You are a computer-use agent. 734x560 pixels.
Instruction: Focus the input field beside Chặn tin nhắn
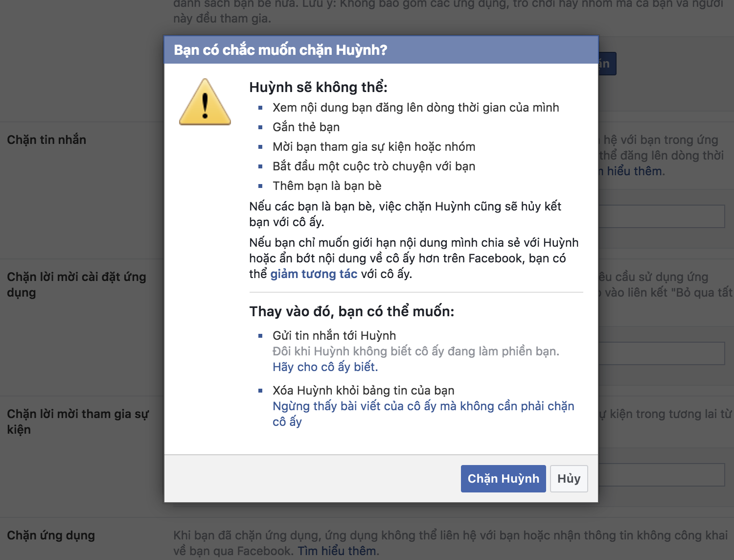tap(661, 216)
